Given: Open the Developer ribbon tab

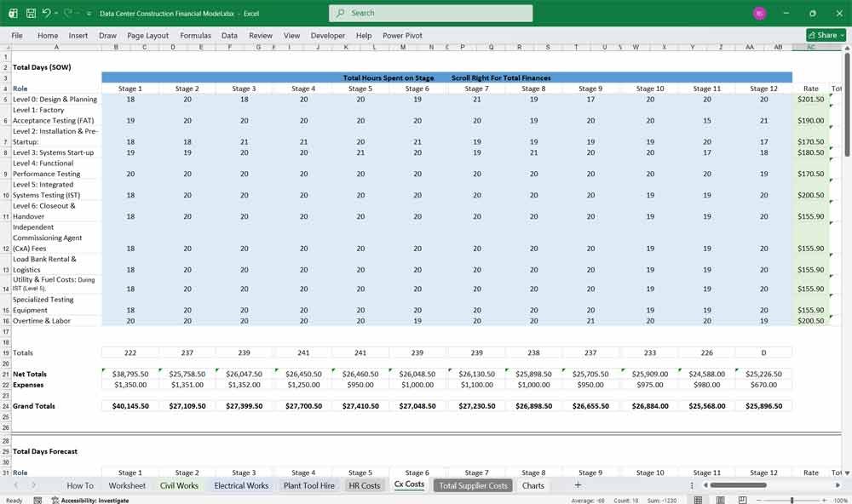Looking at the screenshot, I should pyautogui.click(x=328, y=35).
